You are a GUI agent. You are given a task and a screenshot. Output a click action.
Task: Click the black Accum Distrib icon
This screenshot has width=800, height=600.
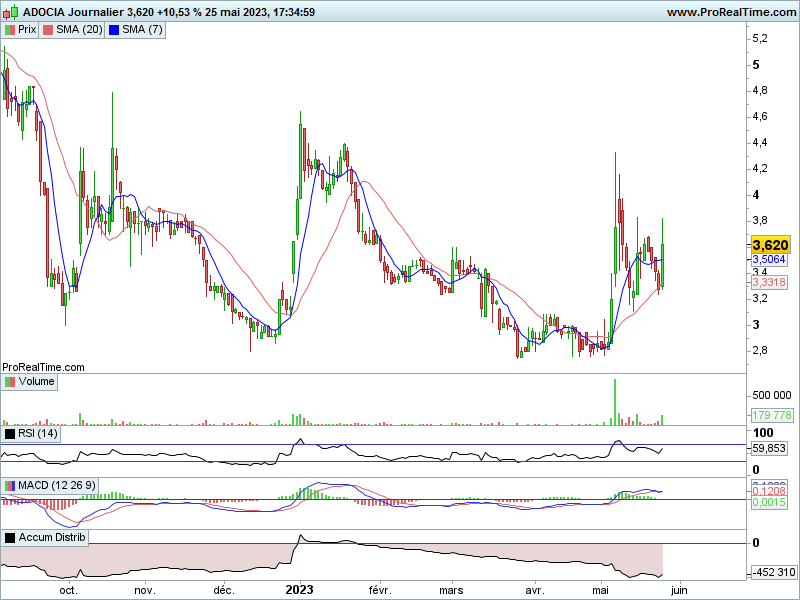pyautogui.click(x=10, y=538)
